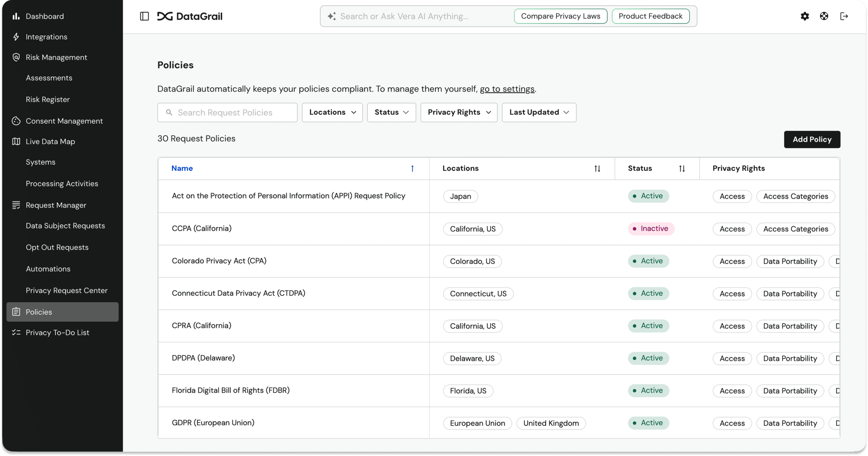Open the Last Updated filter dropdown
Screen dimensions: 868x456
pyautogui.click(x=539, y=112)
